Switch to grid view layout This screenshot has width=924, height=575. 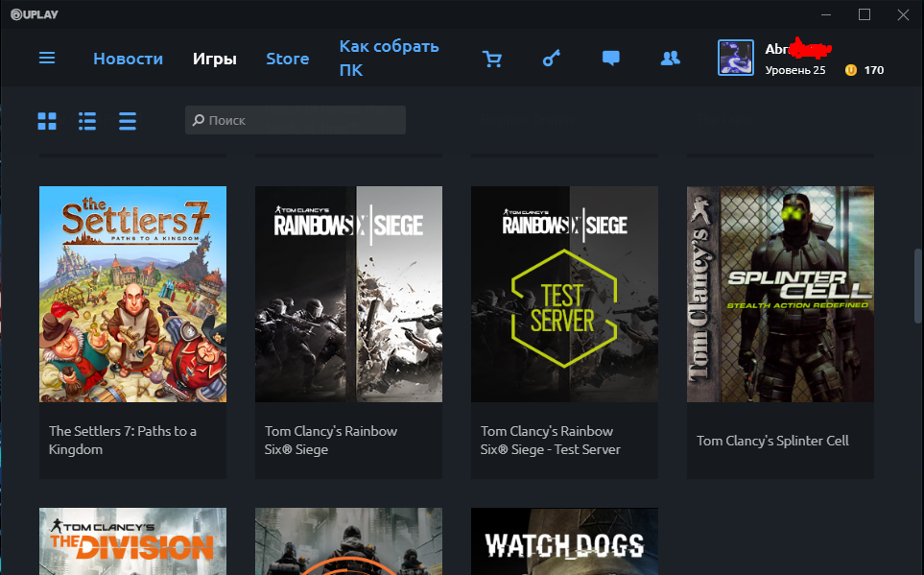47,121
